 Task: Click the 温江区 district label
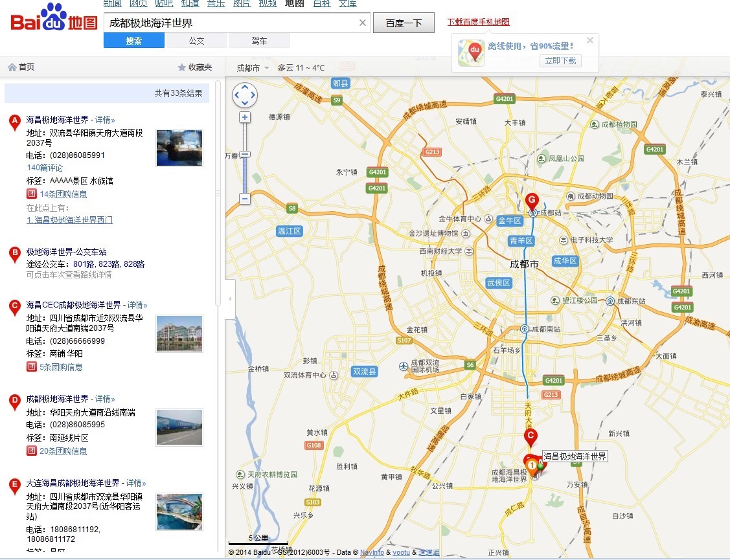click(289, 231)
